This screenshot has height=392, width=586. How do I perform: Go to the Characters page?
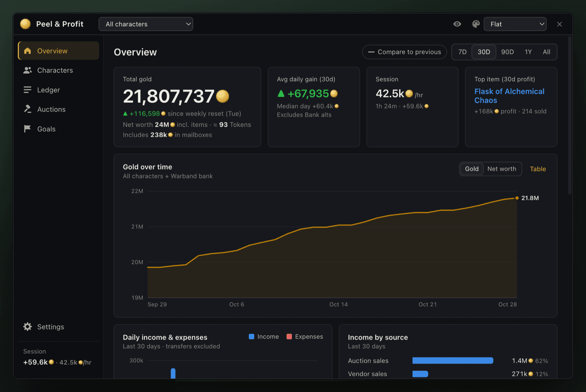point(58,70)
